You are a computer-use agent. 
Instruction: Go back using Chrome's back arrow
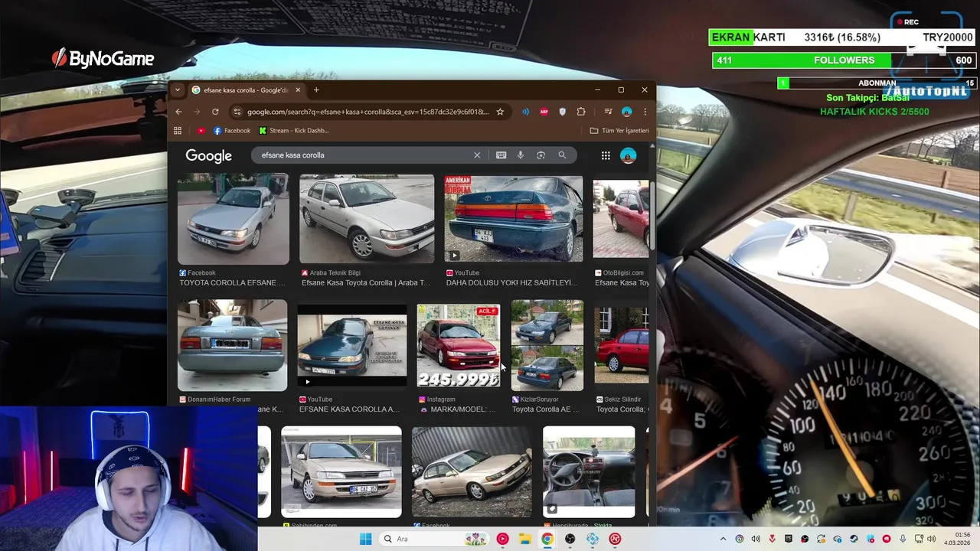(178, 112)
